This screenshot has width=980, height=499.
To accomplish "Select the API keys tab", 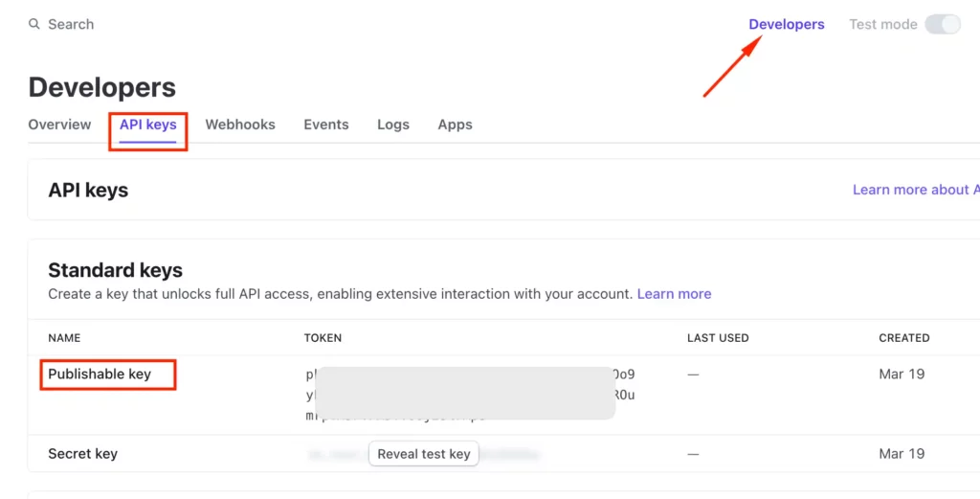I will [x=148, y=125].
